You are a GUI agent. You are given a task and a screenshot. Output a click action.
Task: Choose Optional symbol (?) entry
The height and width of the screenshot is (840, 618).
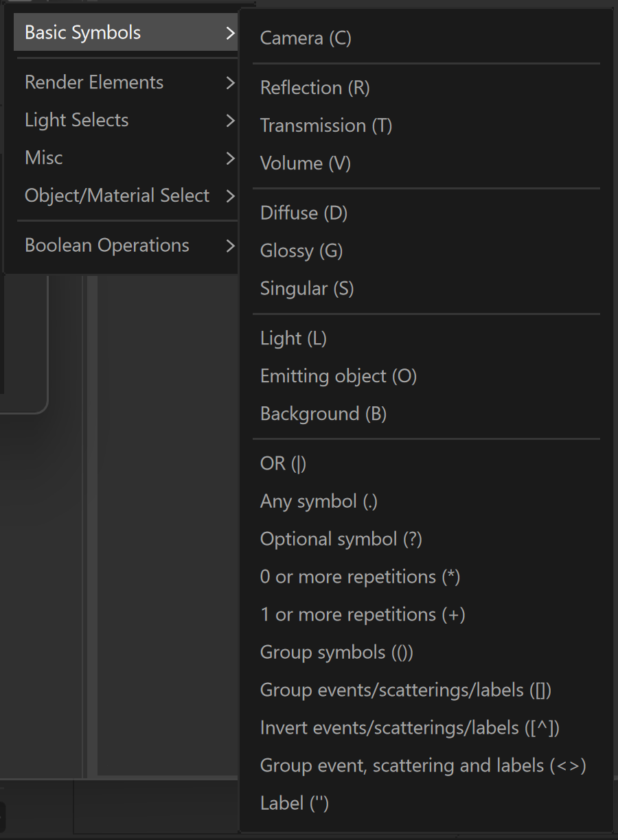[x=426, y=539]
